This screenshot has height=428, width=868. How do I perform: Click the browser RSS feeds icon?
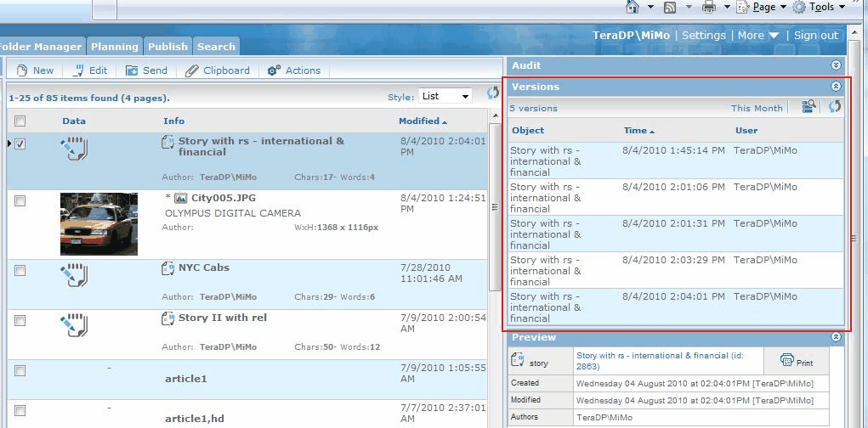click(x=670, y=7)
